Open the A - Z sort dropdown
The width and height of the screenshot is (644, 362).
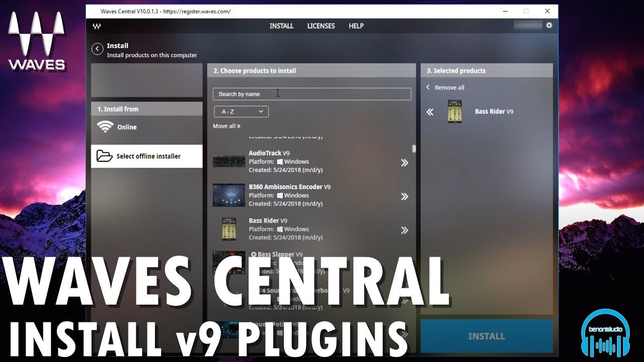tap(241, 112)
